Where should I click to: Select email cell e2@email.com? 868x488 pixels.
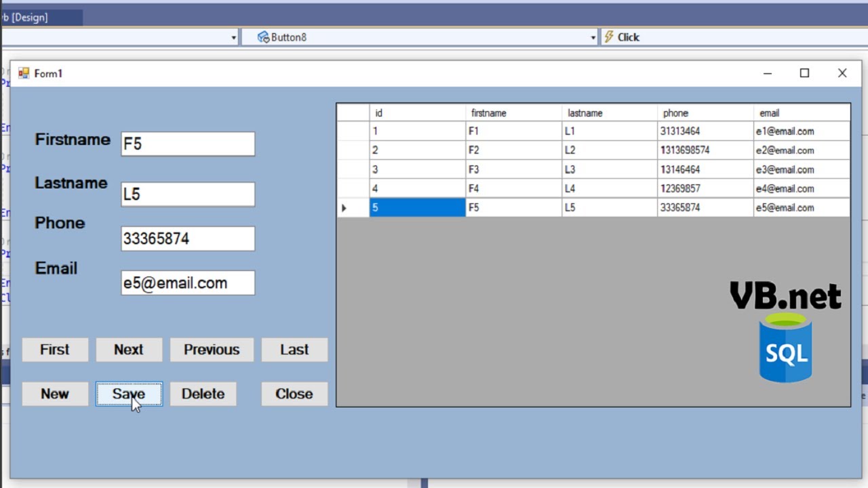click(802, 150)
